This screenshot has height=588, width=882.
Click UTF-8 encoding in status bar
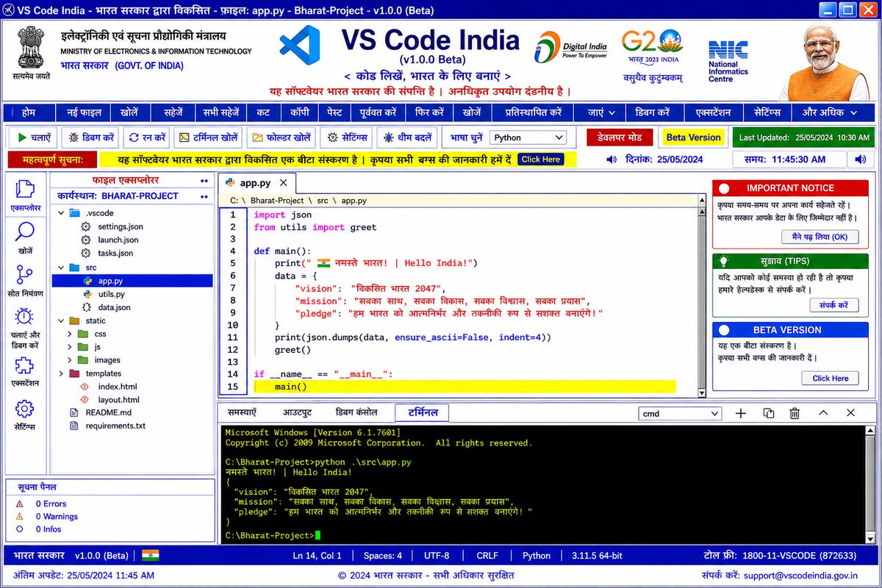437,556
